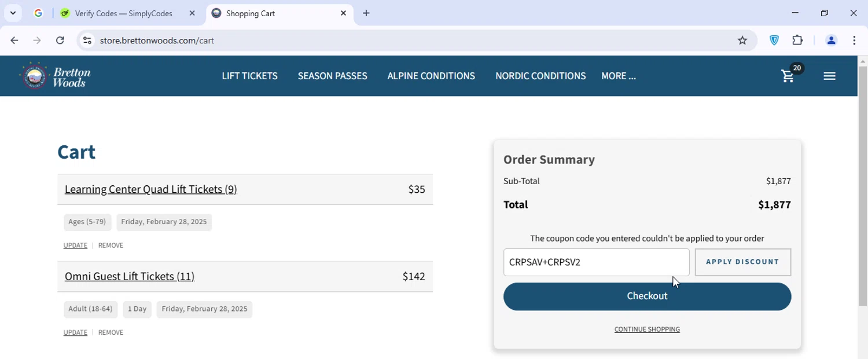Update the Omni Guest Lift Tickets
Screen dimensions: 868x359
(75, 332)
